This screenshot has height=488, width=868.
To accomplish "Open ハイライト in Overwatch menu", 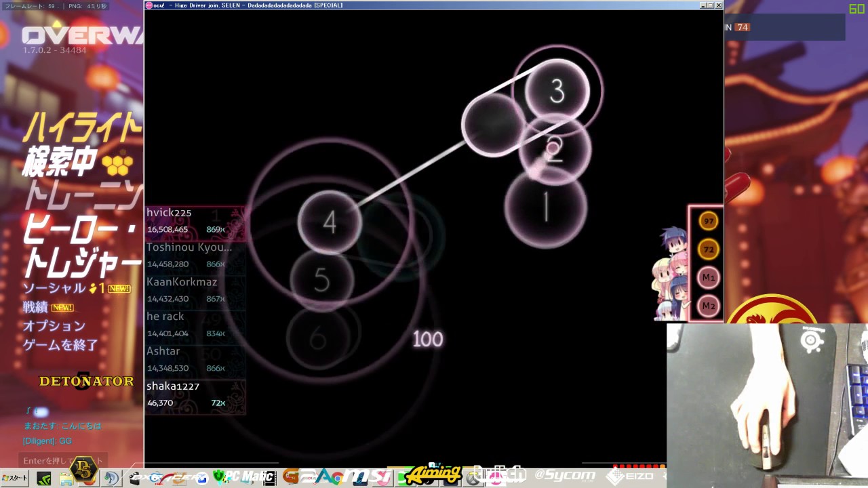I will click(x=83, y=128).
